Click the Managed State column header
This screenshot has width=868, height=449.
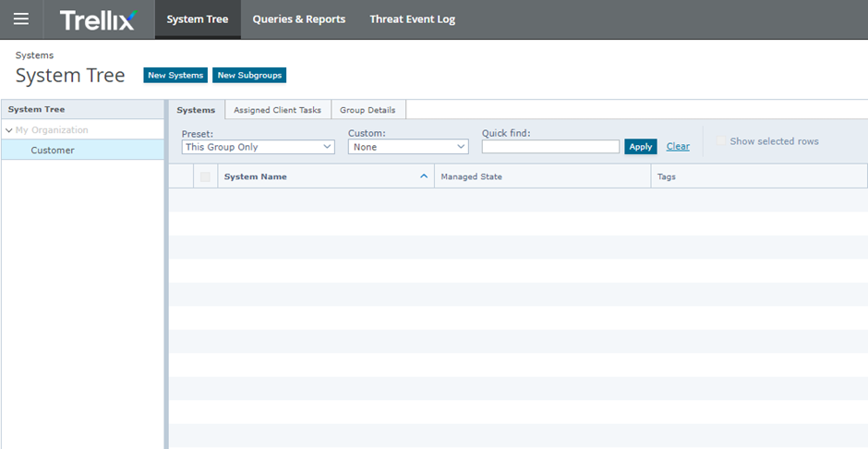coord(472,176)
